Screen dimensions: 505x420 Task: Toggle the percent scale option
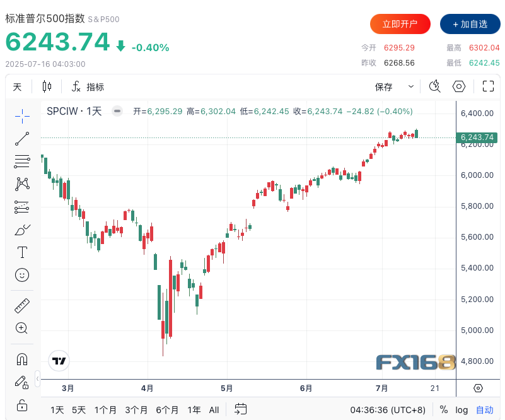pos(444,410)
